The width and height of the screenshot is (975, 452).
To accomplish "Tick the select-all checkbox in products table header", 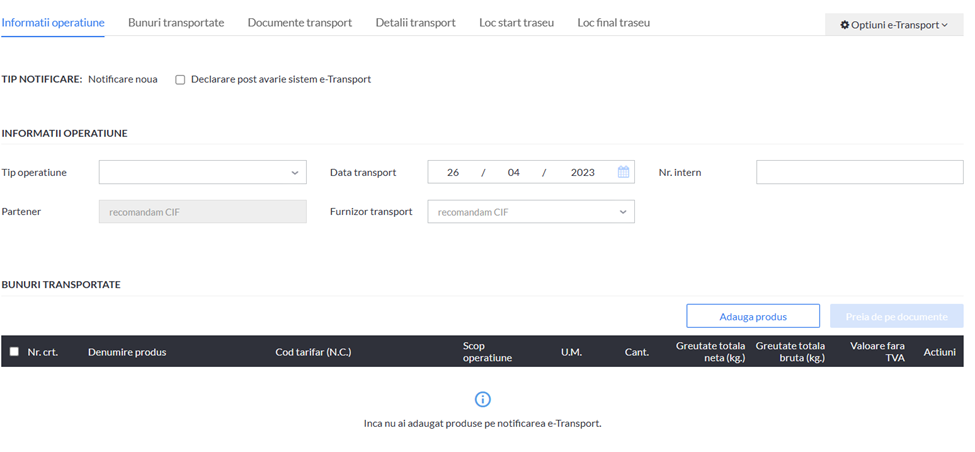I will pyautogui.click(x=14, y=351).
